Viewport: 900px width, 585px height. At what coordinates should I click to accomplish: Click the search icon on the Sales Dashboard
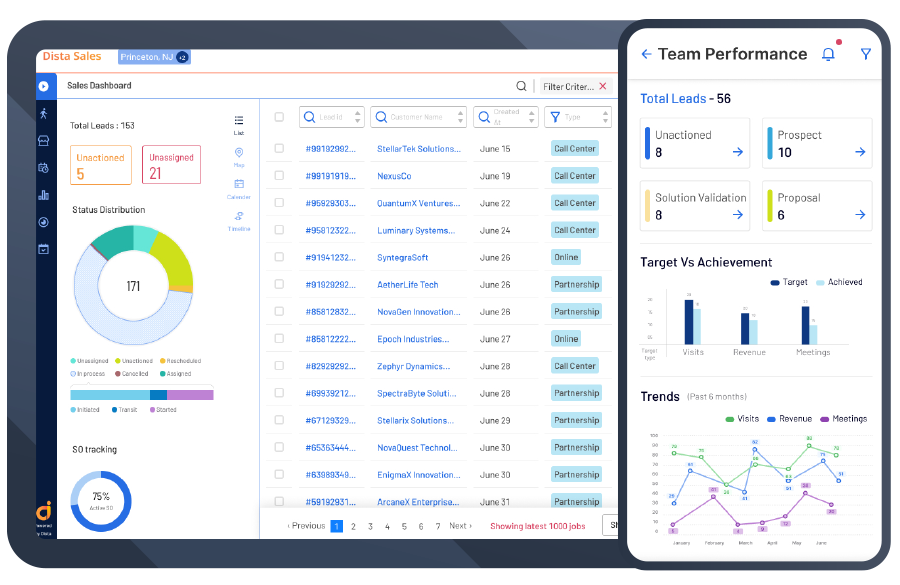[521, 86]
